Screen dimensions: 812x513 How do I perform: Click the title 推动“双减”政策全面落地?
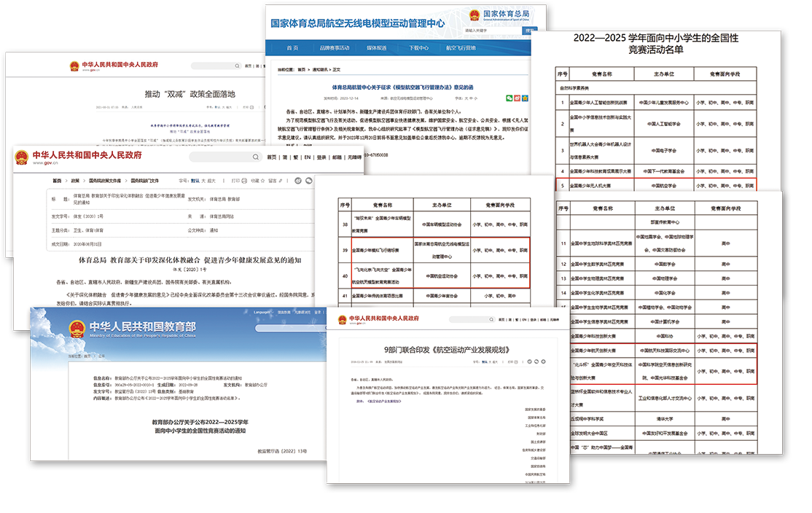[190, 94]
